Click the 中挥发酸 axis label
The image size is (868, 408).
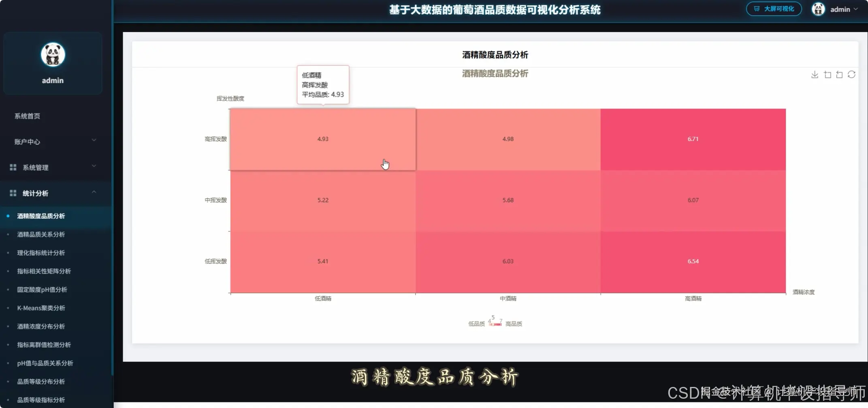tap(215, 200)
